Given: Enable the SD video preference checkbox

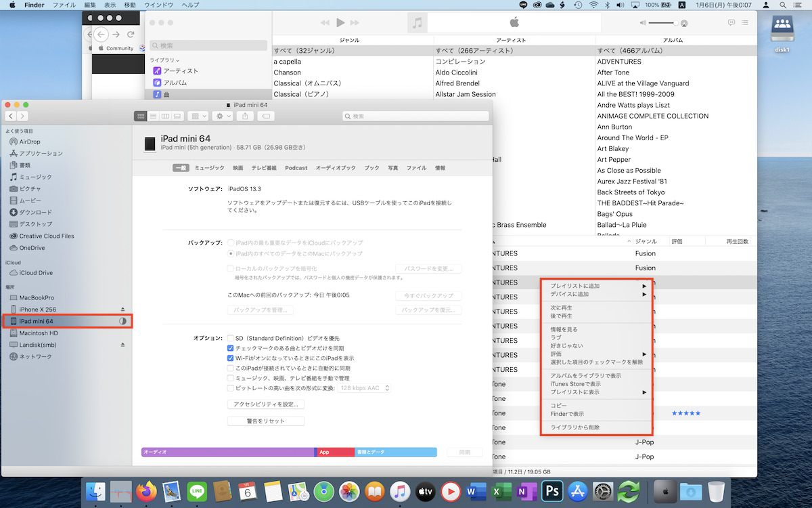Looking at the screenshot, I should coord(231,338).
